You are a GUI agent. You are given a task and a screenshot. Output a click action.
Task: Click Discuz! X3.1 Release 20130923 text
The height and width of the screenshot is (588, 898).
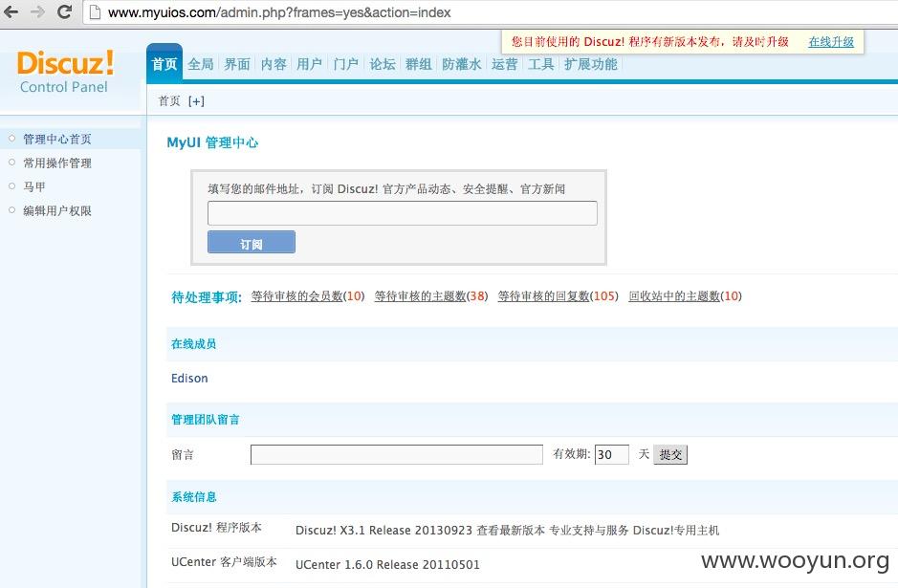click(383, 531)
